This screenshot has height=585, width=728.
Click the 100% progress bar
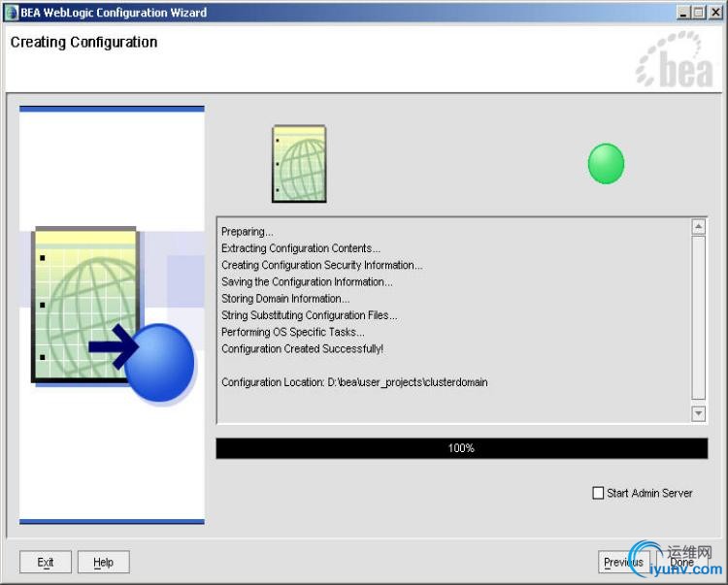tap(461, 448)
